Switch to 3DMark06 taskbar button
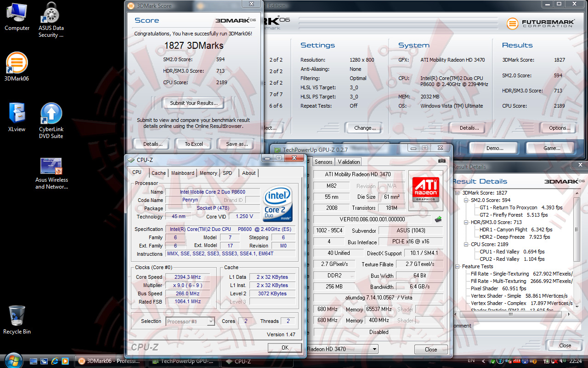Viewport: 588px width, 368px height. (x=110, y=361)
